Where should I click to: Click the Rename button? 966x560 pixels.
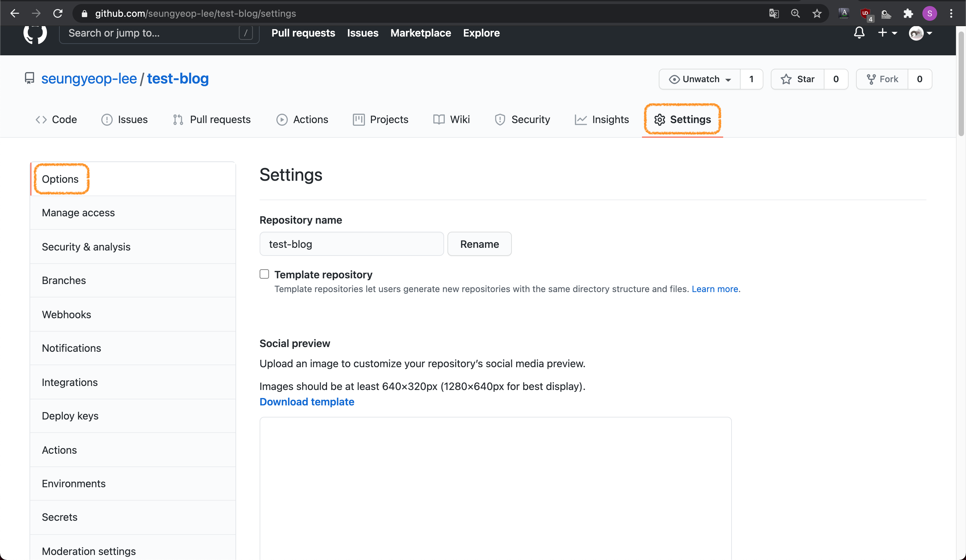(479, 244)
